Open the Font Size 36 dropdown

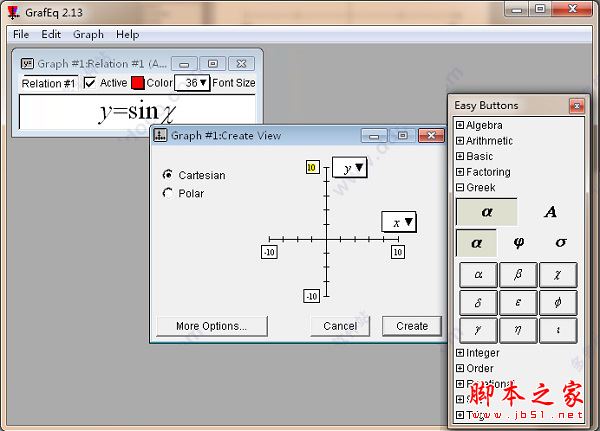[x=192, y=83]
